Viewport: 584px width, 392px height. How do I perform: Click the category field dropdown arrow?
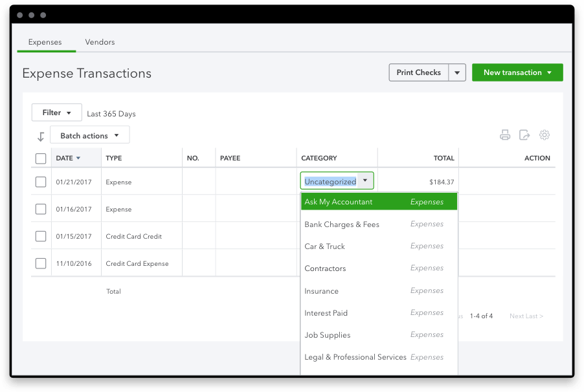click(365, 181)
